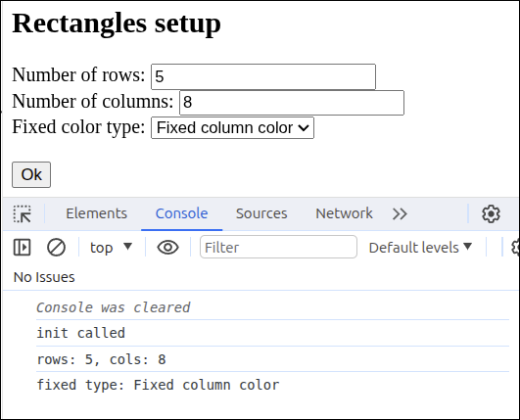Show more DevTools tabs via the chevrons
520x420 pixels.
pos(400,213)
